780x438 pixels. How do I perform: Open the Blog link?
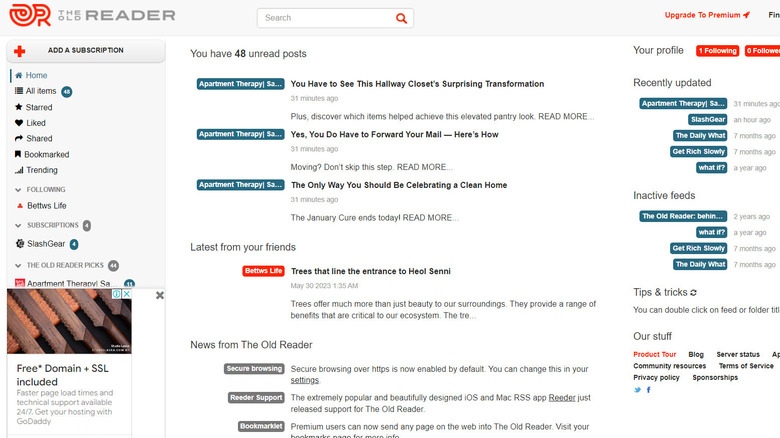coord(696,354)
